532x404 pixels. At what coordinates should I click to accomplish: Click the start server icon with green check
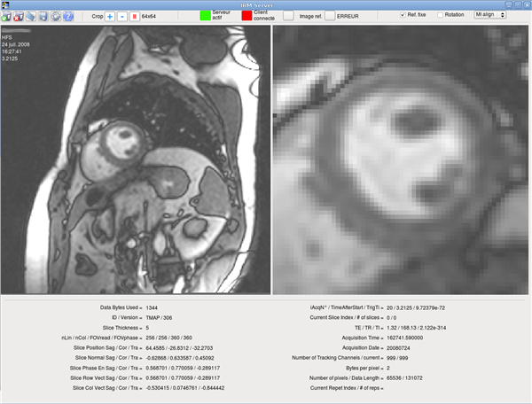pyautogui.click(x=6, y=16)
